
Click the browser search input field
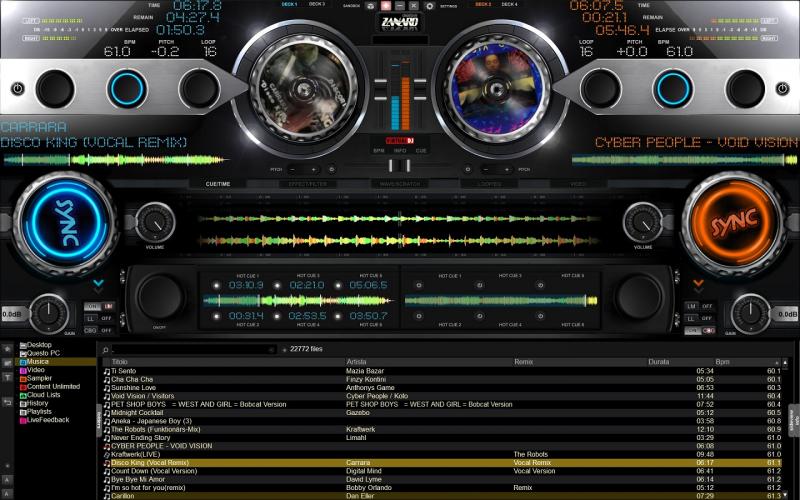pyautogui.click(x=194, y=349)
